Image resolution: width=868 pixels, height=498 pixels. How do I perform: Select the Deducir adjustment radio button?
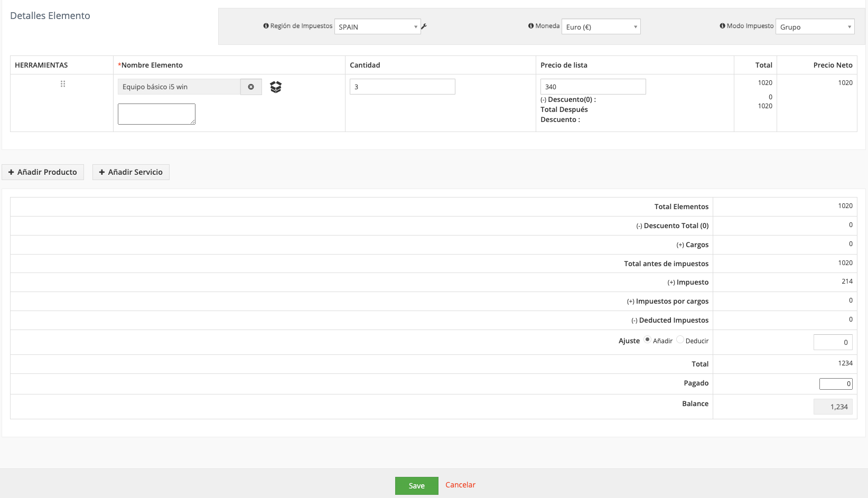coord(680,340)
